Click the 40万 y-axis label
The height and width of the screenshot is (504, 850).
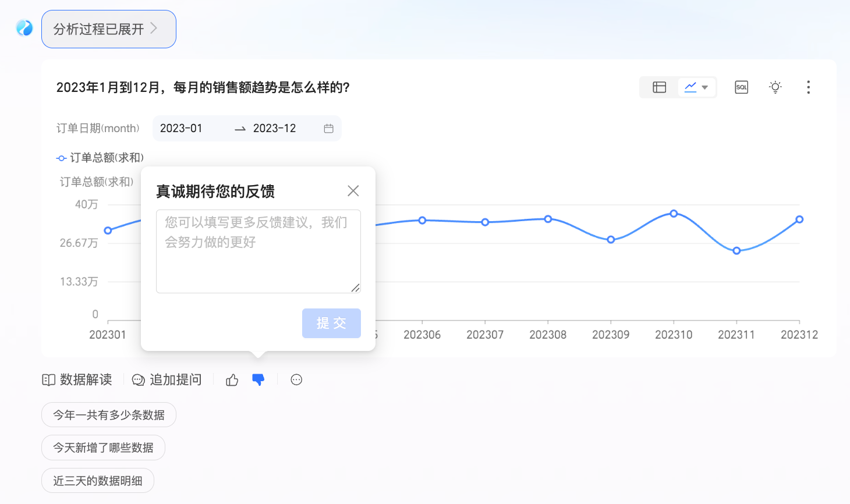(x=87, y=204)
